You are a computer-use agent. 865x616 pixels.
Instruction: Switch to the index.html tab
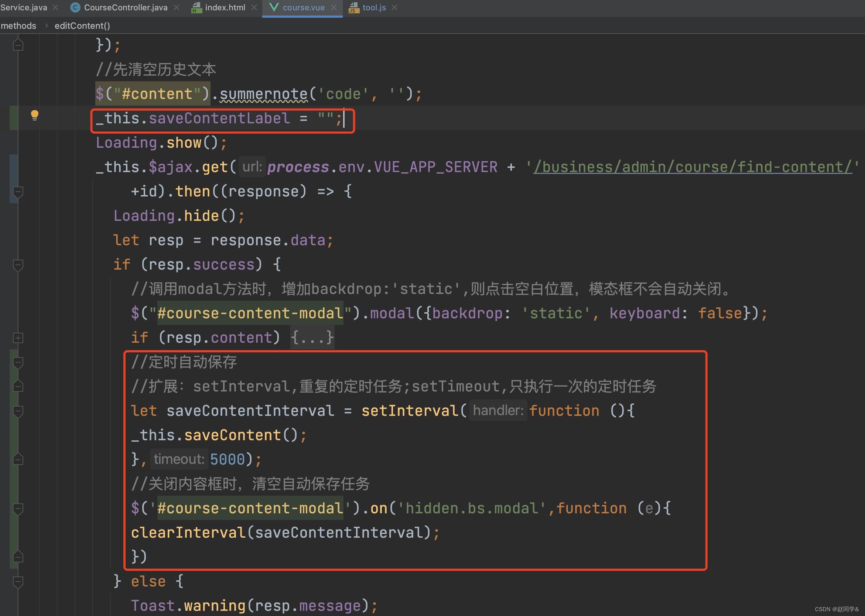[225, 8]
